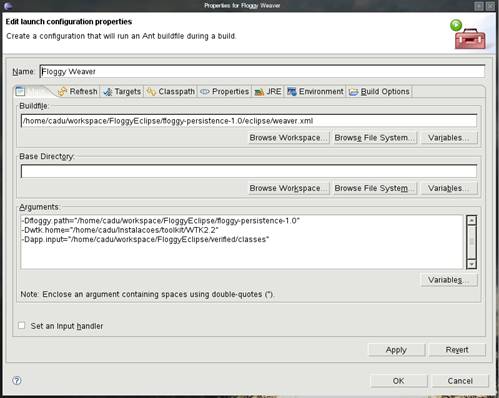Maximize the Properties dialog window

pyautogui.click(x=479, y=6)
